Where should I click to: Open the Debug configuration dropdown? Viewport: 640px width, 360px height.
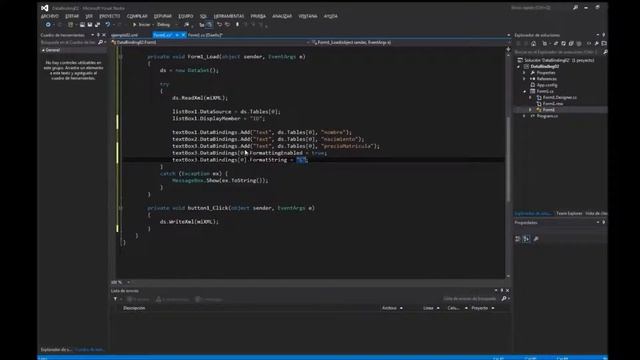pyautogui.click(x=167, y=25)
